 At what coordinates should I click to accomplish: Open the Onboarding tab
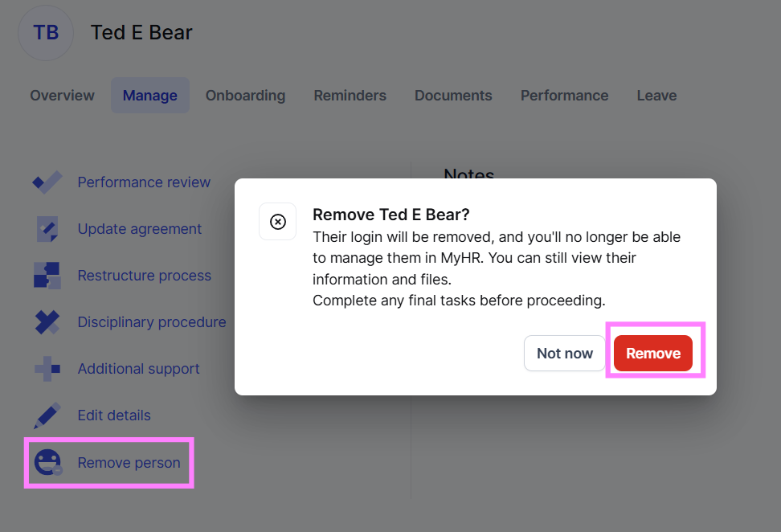click(x=245, y=95)
